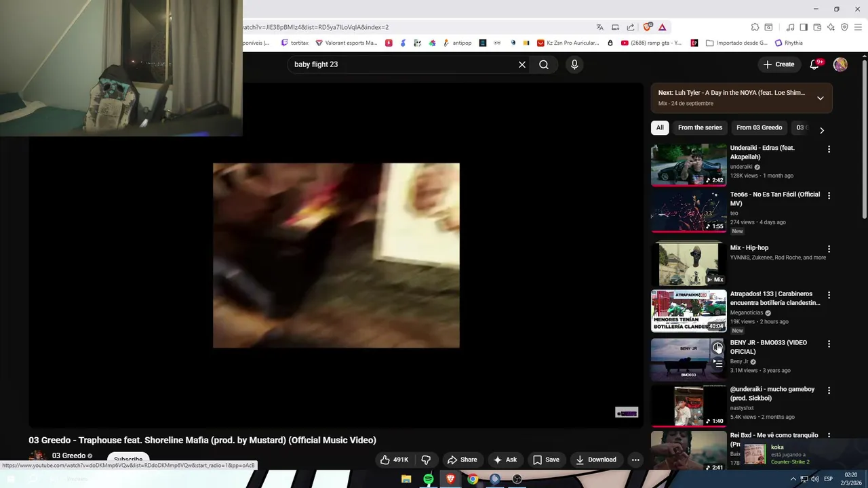Open Teo6s No Es Tan Fácil thumbnail
Viewport: 868px width, 488px height.
(688, 211)
